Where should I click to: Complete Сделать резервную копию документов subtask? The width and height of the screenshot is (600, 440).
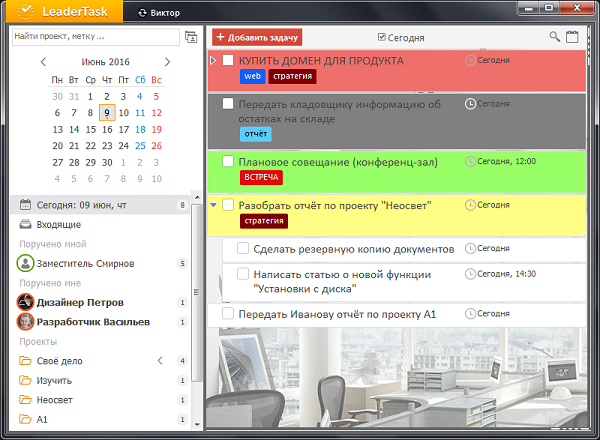(243, 248)
